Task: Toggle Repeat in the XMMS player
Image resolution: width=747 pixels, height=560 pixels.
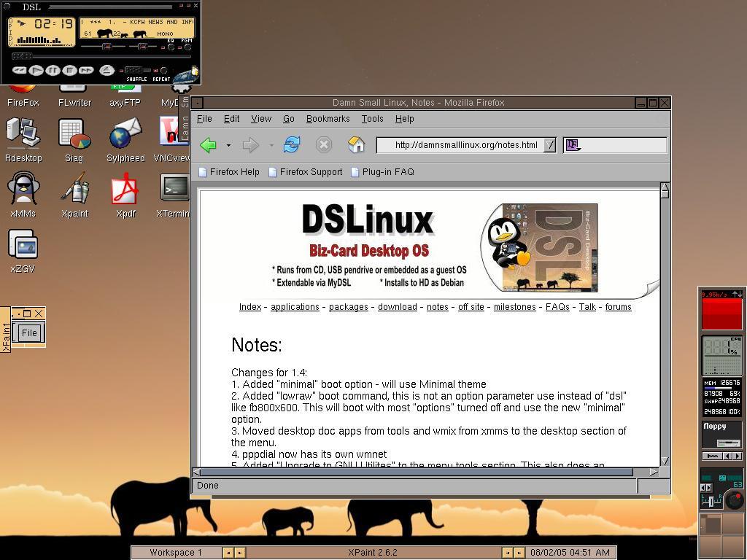Action: coord(162,71)
